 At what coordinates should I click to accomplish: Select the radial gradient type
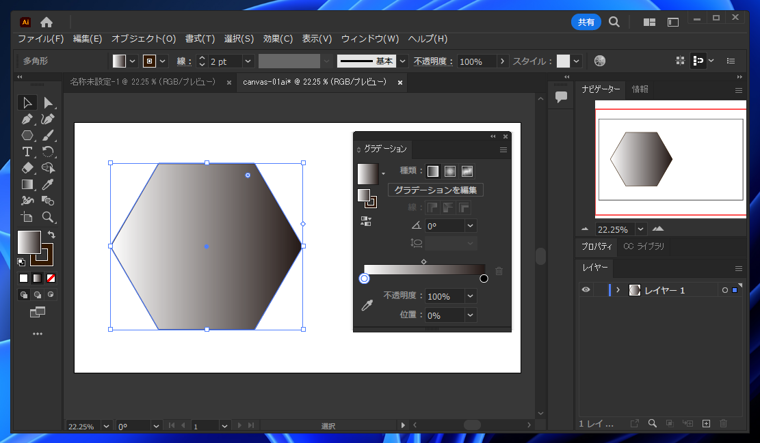point(450,171)
